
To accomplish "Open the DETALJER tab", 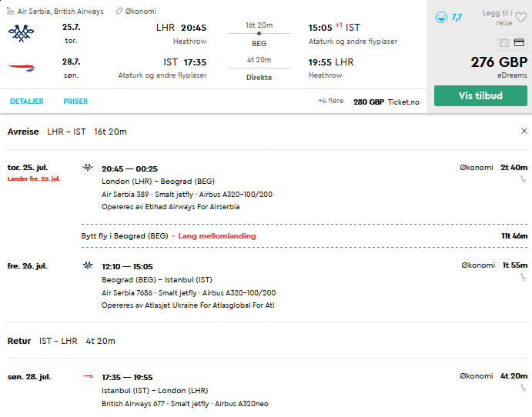I will pyautogui.click(x=27, y=102).
